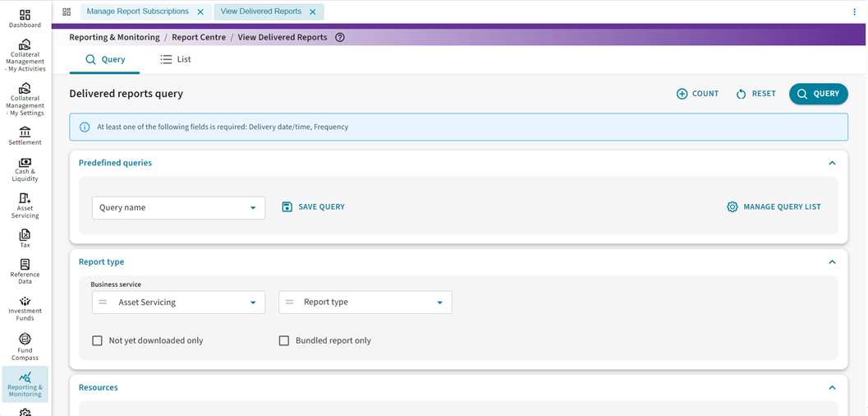Viewport: 868px width, 416px height.
Task: Click the help icon beside View Delivered Reports
Action: click(340, 37)
